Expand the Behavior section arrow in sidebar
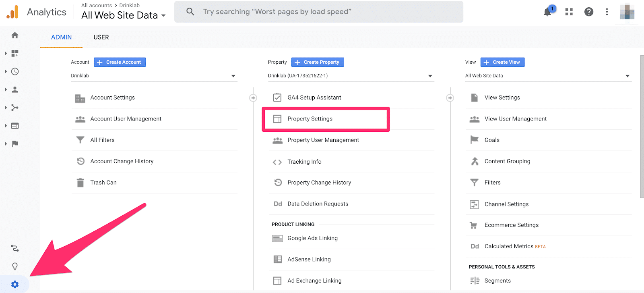 pyautogui.click(x=6, y=126)
